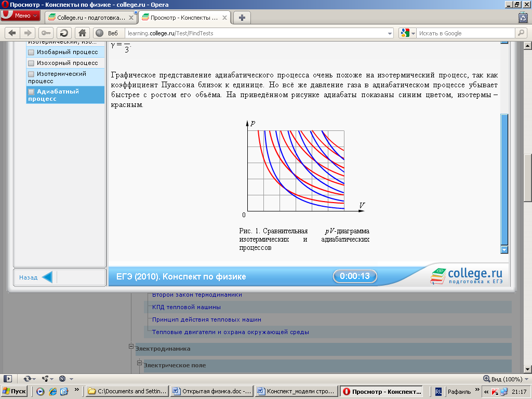
Task: Launch Internet Explorer from quick launch
Action: pos(52,392)
